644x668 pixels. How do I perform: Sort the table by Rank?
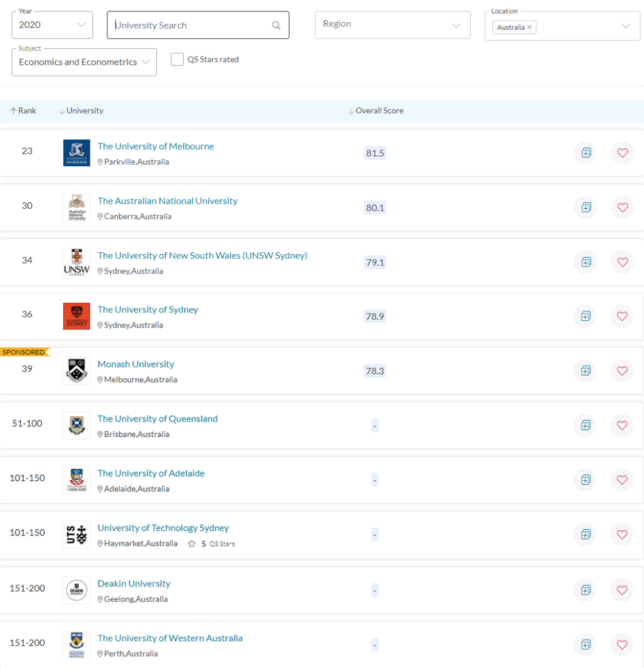click(23, 111)
